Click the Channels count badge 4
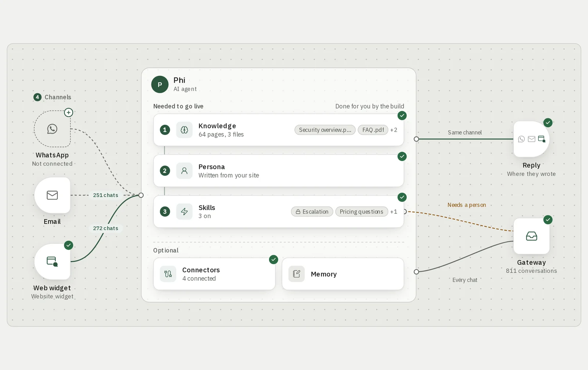 pyautogui.click(x=37, y=97)
